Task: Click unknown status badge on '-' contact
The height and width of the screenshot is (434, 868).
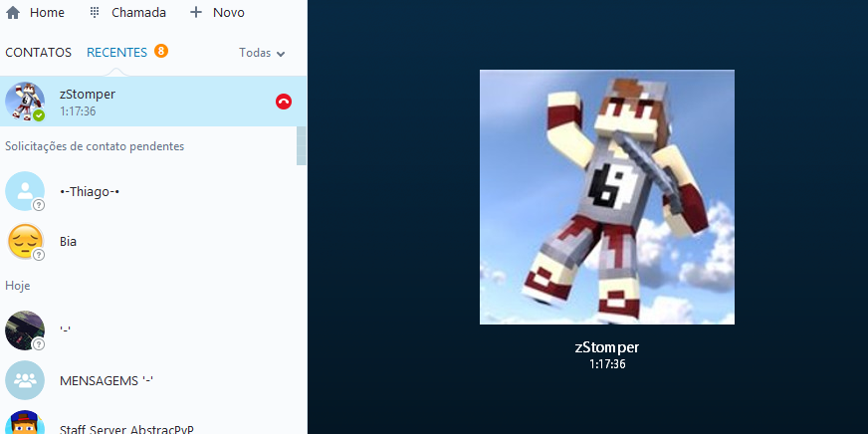Action: coord(39,344)
